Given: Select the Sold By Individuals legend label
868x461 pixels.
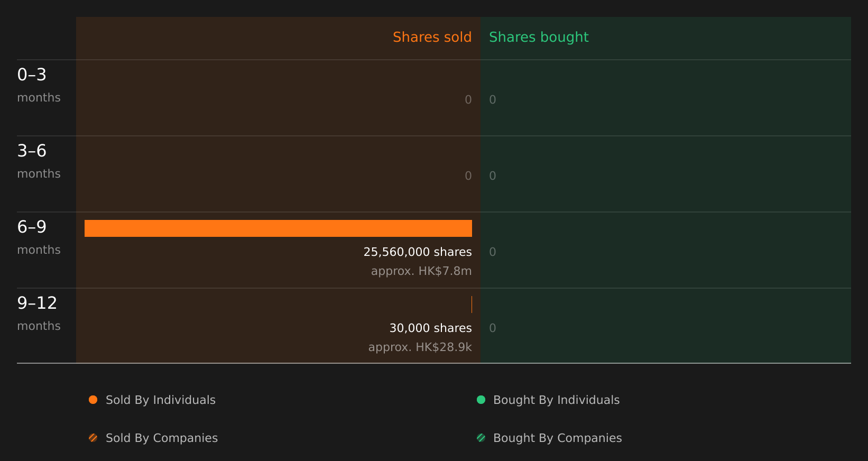Looking at the screenshot, I should (161, 400).
